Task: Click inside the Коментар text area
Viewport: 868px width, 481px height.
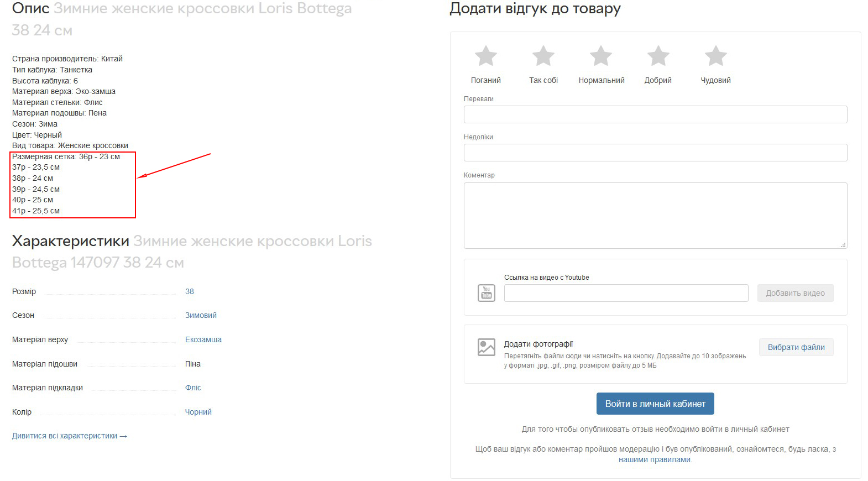Action: click(x=655, y=216)
